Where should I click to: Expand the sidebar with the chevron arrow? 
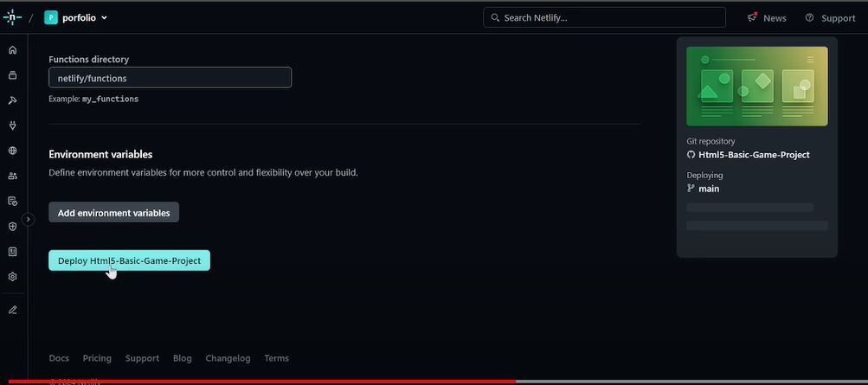(x=29, y=220)
